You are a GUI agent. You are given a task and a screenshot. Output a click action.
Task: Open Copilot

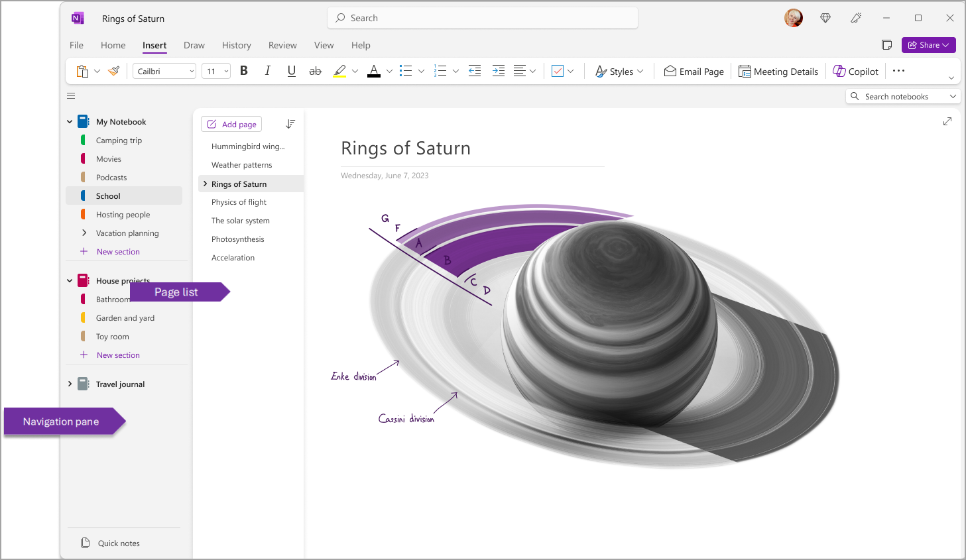855,71
